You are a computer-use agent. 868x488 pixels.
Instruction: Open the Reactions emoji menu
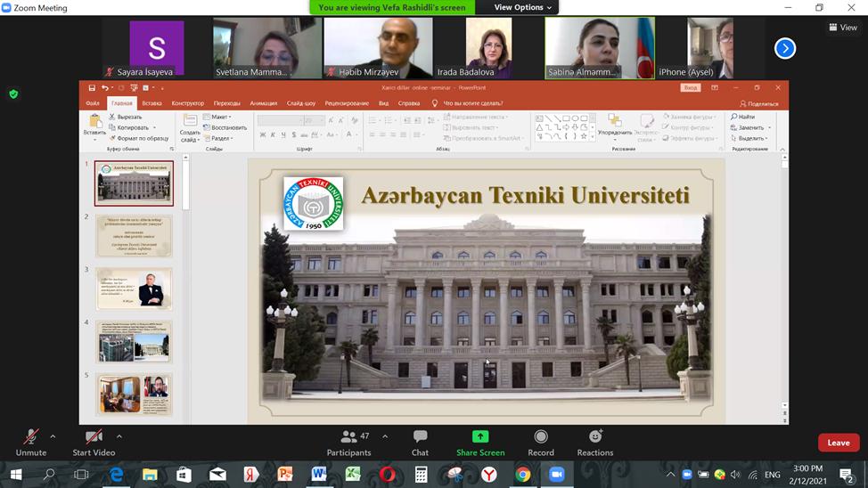tap(594, 437)
